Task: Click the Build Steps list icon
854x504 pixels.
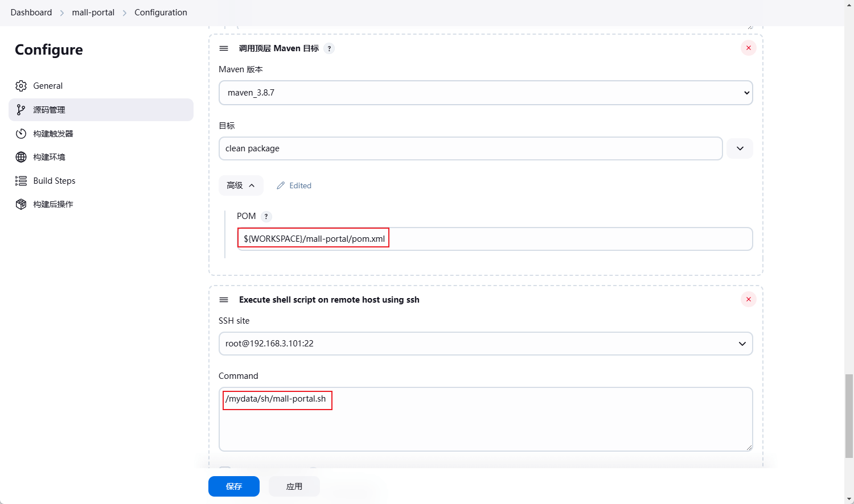Action: 21,181
